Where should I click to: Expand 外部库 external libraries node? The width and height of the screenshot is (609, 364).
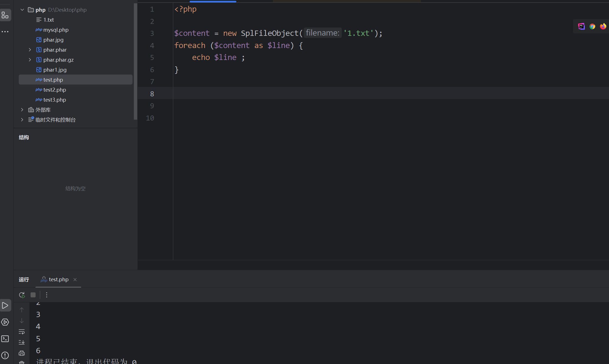pos(22,110)
